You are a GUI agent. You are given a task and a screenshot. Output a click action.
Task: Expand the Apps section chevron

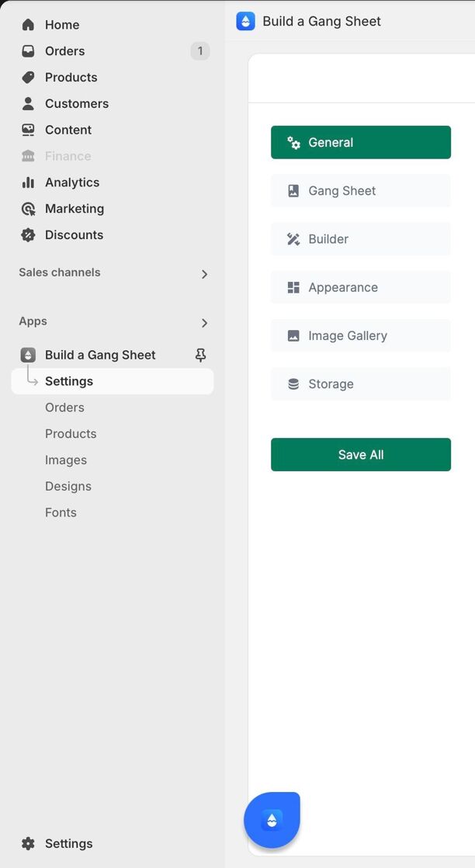click(x=204, y=323)
